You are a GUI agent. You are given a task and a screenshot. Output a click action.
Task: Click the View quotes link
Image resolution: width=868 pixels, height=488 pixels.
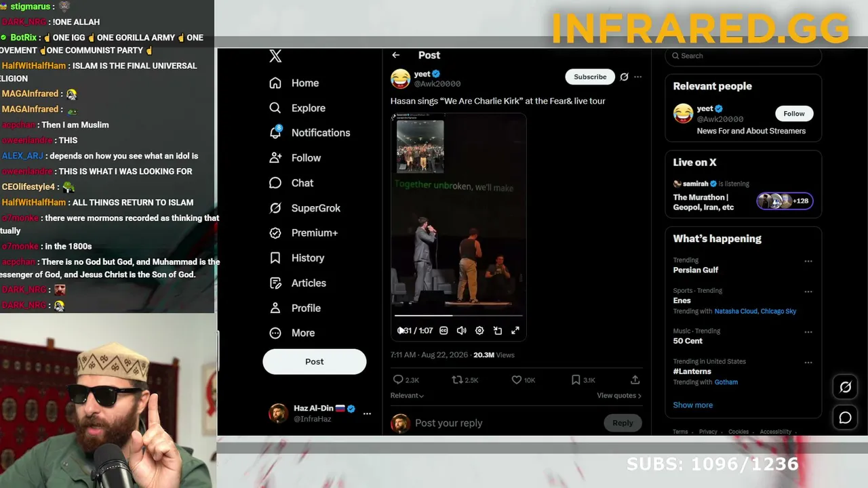click(619, 396)
